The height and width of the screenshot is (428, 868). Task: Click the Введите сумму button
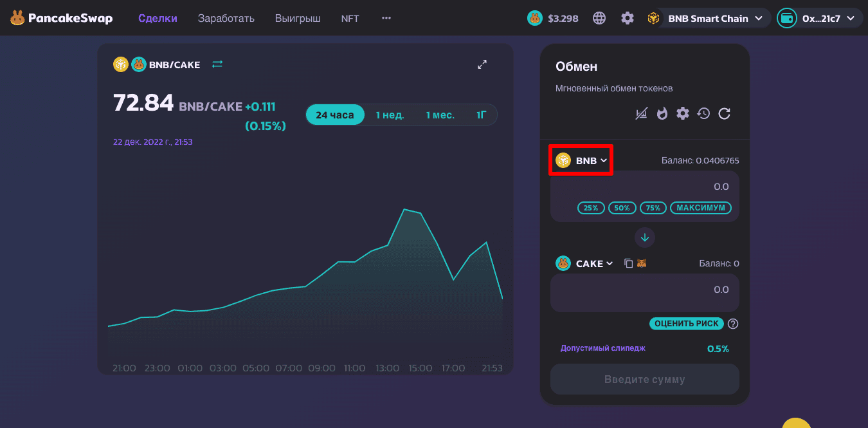point(645,379)
